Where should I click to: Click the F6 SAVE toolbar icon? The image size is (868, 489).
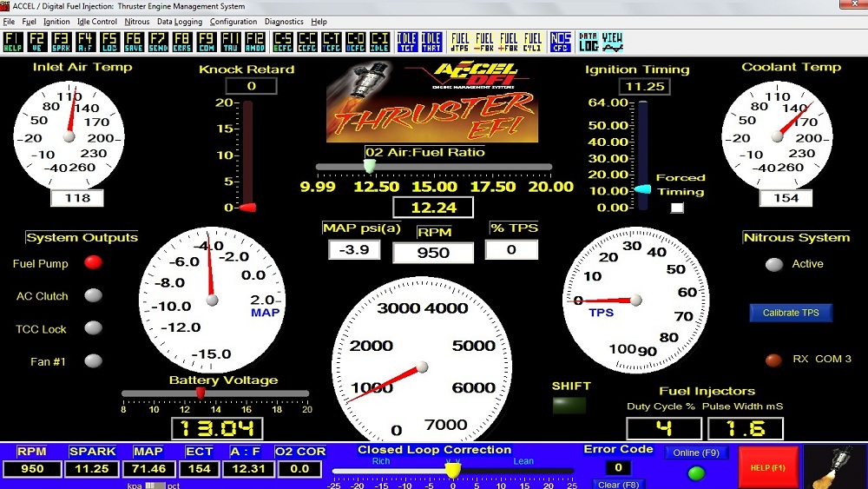coord(134,42)
